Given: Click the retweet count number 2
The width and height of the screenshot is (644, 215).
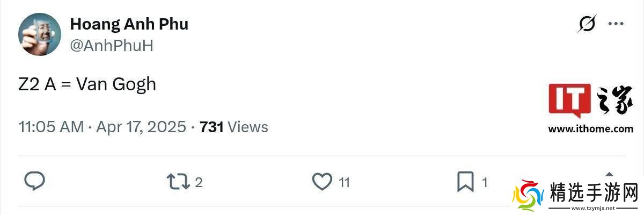Looking at the screenshot, I should [199, 182].
